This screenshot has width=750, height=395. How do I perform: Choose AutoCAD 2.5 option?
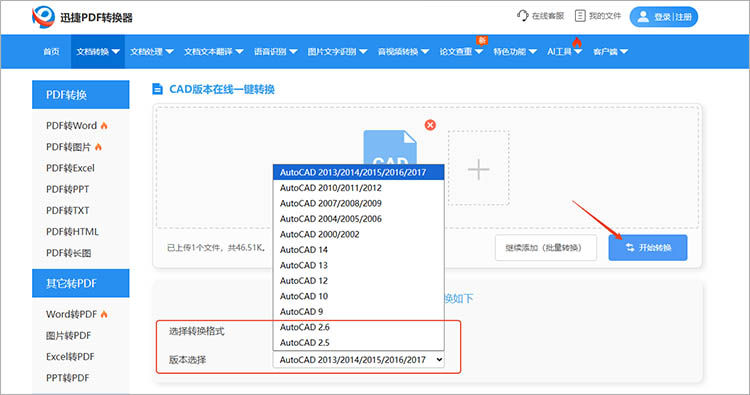tap(358, 342)
